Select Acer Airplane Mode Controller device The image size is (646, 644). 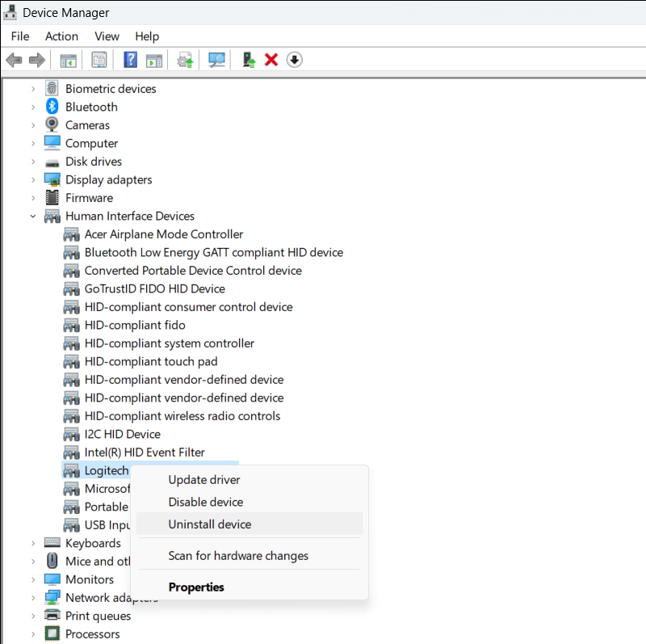click(x=163, y=234)
